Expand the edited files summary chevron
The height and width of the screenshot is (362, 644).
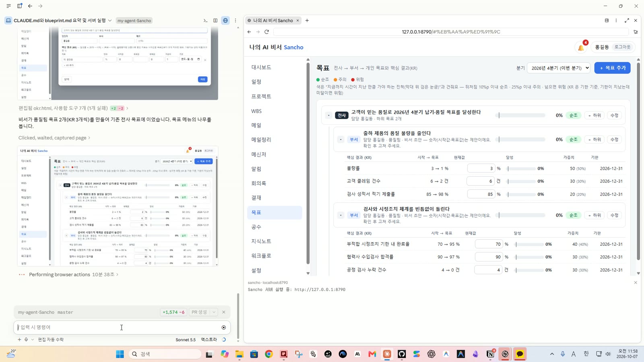(x=127, y=108)
